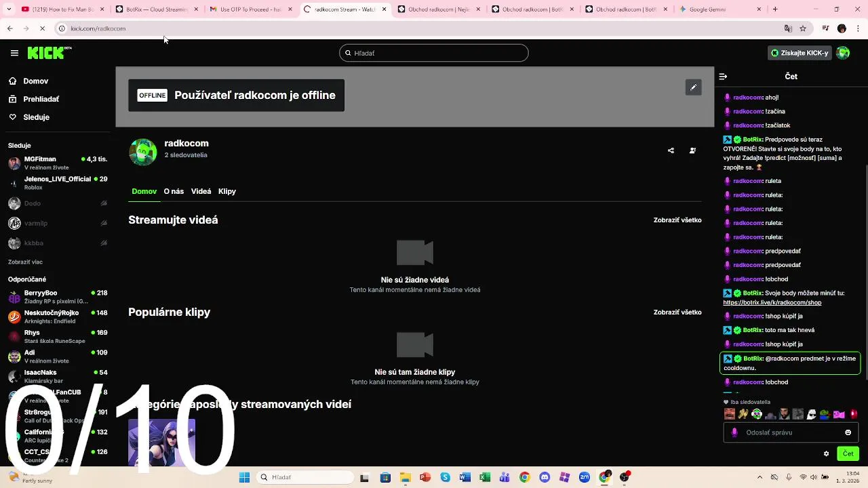Click the OFFLINE badge on banner
This screenshot has width=868, height=488.
(153, 96)
